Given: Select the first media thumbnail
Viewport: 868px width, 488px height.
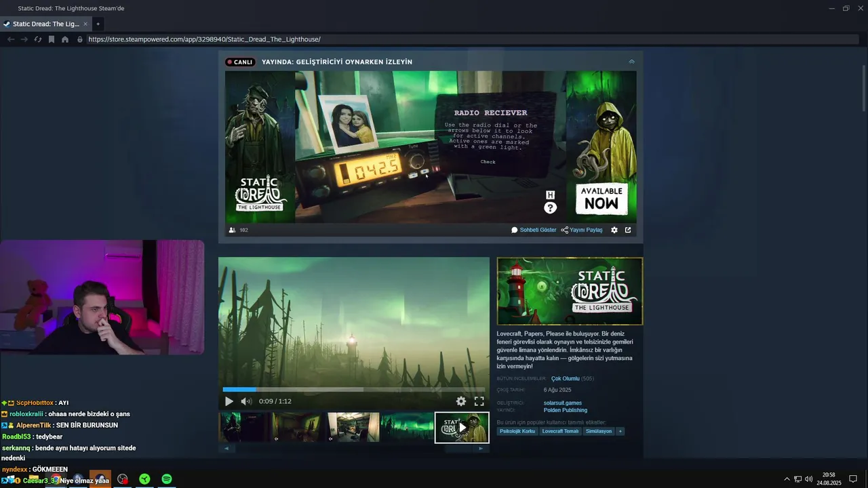Looking at the screenshot, I should pyautogui.click(x=244, y=427).
